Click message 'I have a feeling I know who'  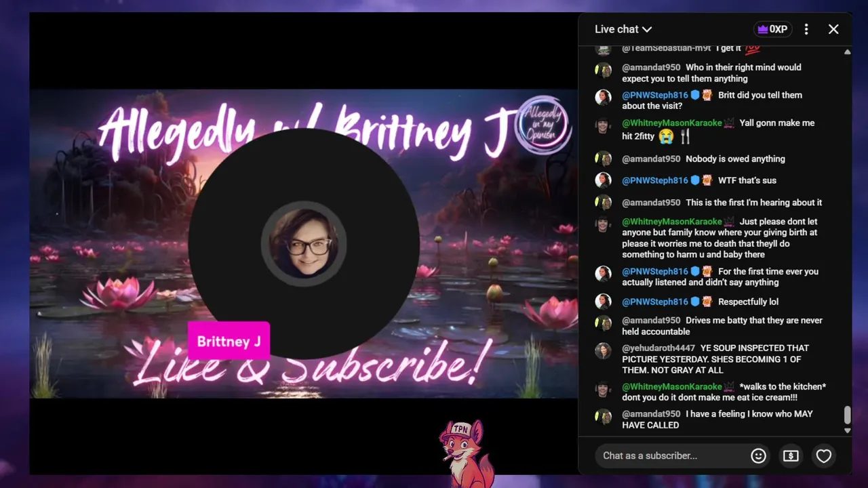(717, 420)
